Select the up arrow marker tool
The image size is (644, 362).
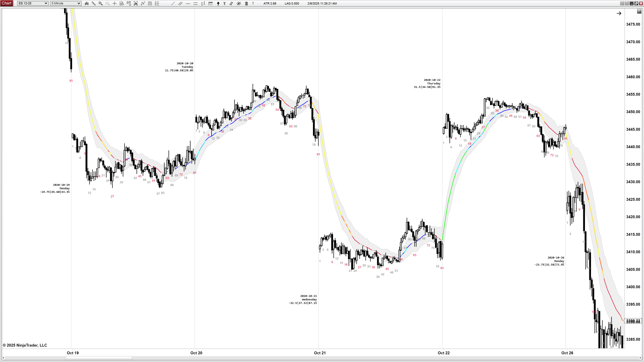[x=218, y=3]
